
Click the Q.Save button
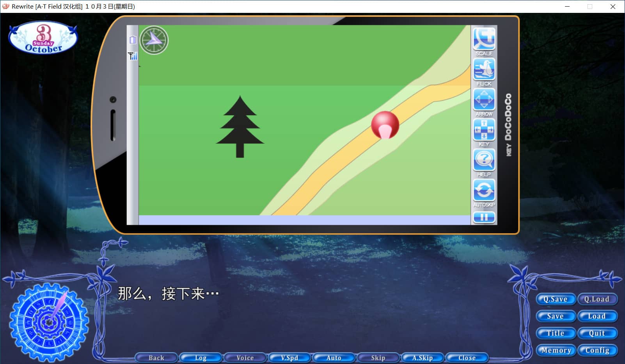556,299
